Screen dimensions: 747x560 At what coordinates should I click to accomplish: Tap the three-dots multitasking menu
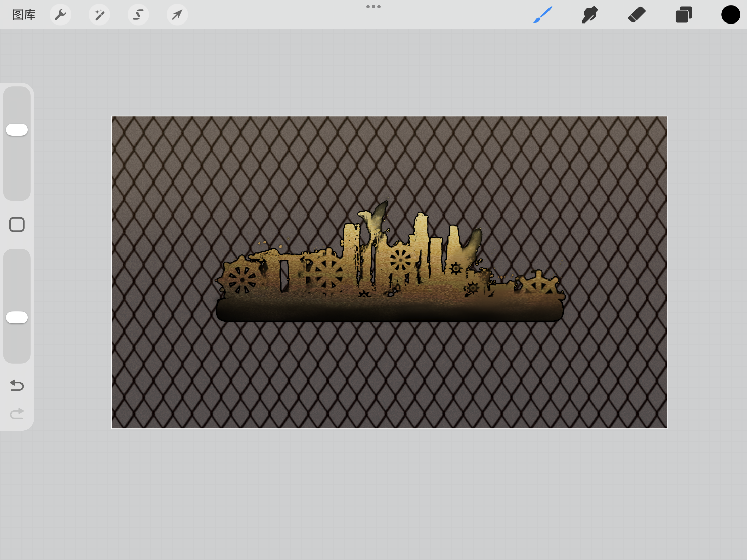tap(373, 7)
